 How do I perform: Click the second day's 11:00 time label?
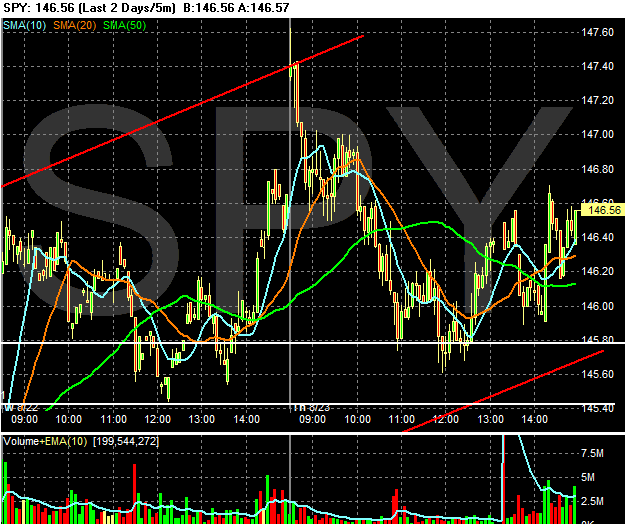coord(402,420)
